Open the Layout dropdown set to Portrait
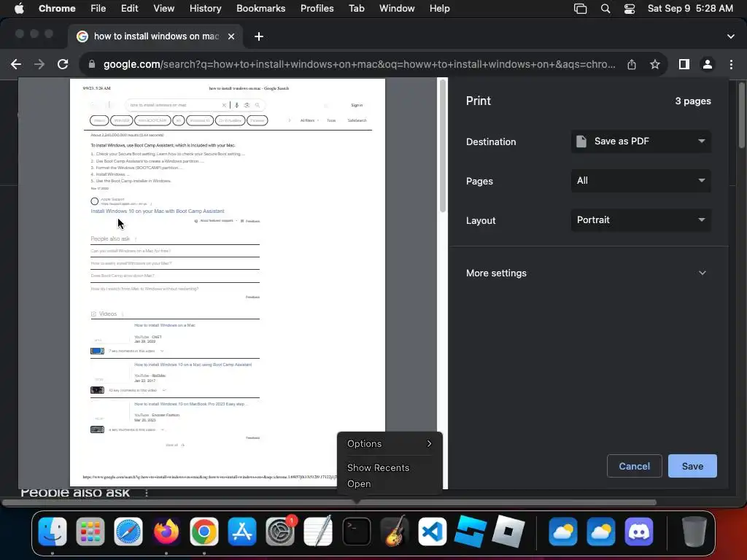 point(640,220)
